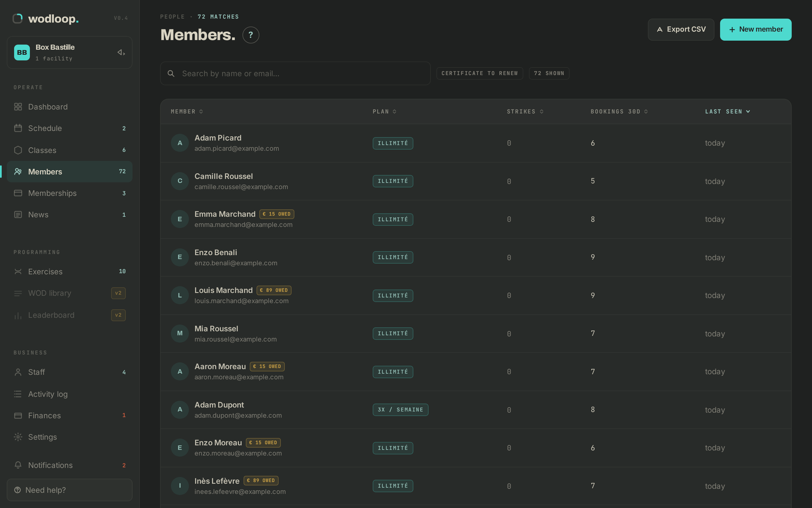Click Adam Picard's avatar circle

pyautogui.click(x=180, y=143)
